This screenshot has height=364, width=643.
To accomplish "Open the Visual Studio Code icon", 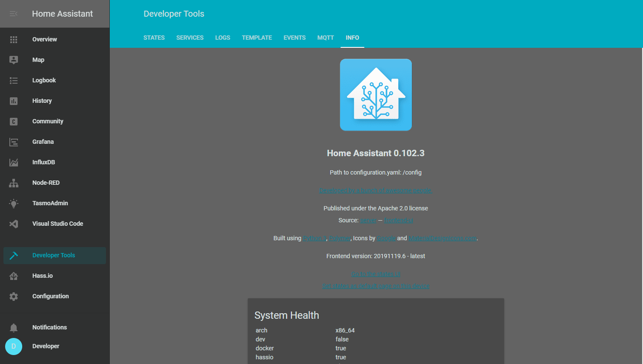I will (14, 224).
